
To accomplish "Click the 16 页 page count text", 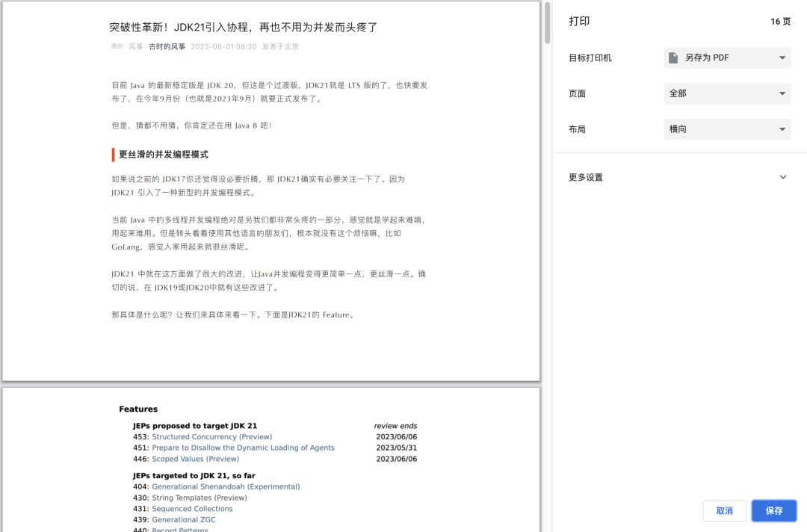I will tap(780, 21).
